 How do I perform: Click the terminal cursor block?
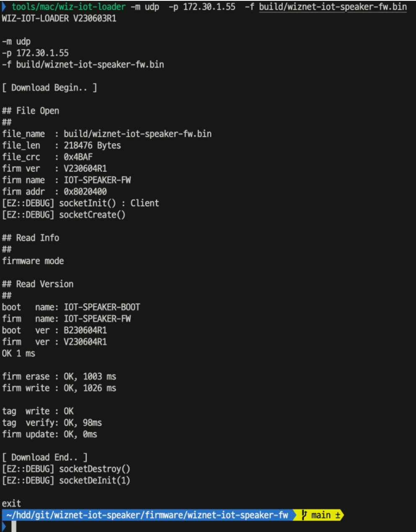point(14,526)
